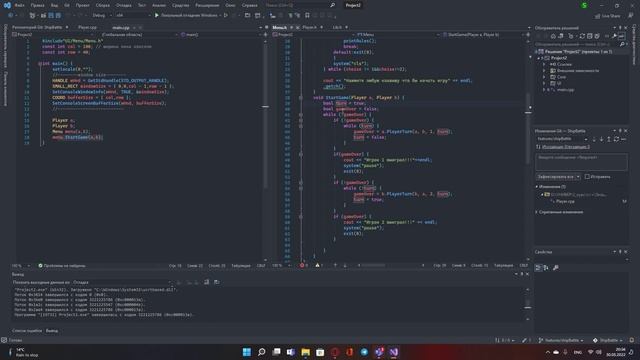Screen dimensions: 640x360
Task: Collapse the main() function fold marker
Action: pyautogui.click(x=39, y=64)
